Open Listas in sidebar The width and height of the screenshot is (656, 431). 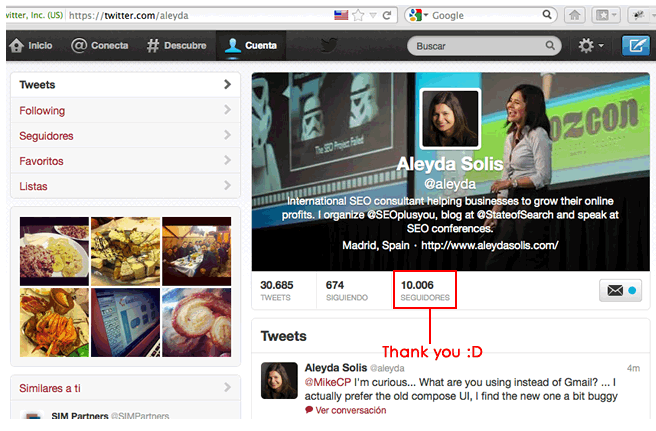pos(125,186)
